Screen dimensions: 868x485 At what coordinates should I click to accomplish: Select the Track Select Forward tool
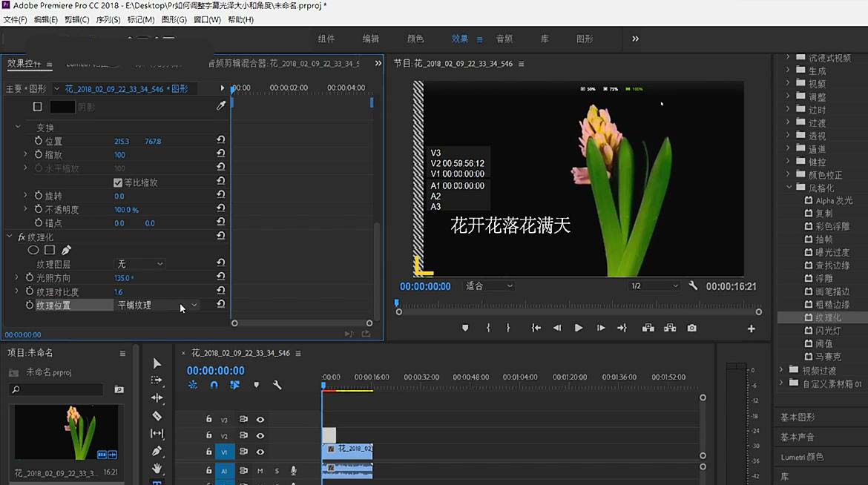157,378
